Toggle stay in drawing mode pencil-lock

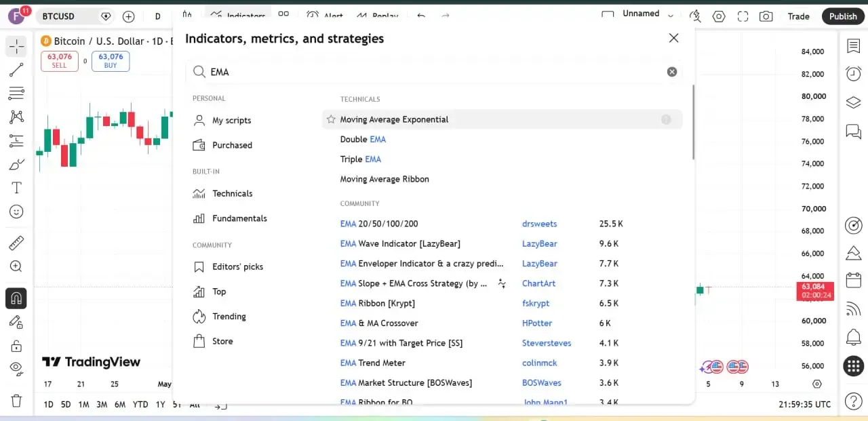coord(16,322)
